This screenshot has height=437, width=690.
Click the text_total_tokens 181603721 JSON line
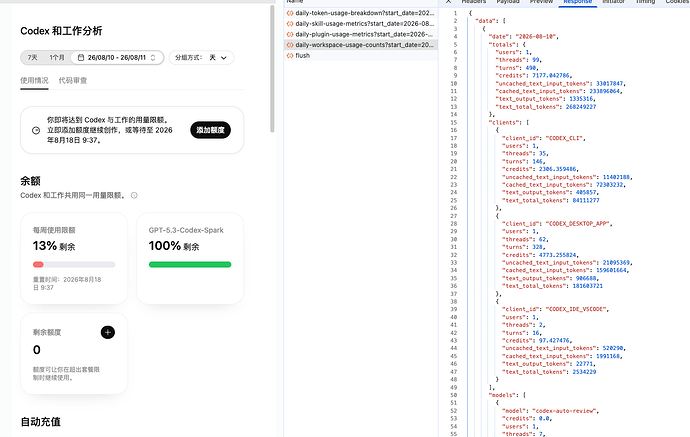coord(552,286)
